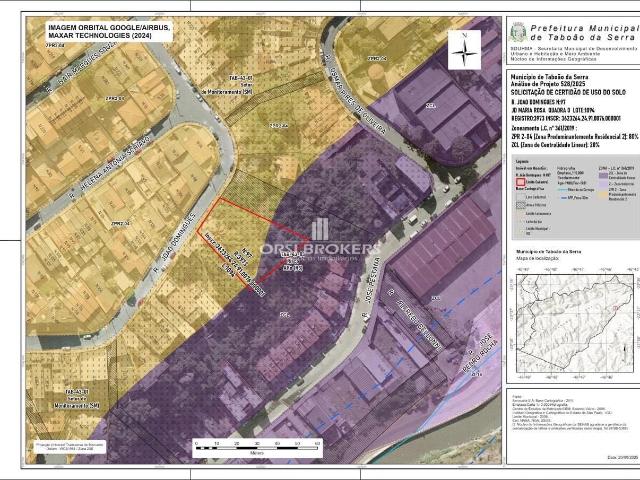Click the sources text block at bottom right
The width and height of the screenshot is (640, 480).
pos(569,413)
